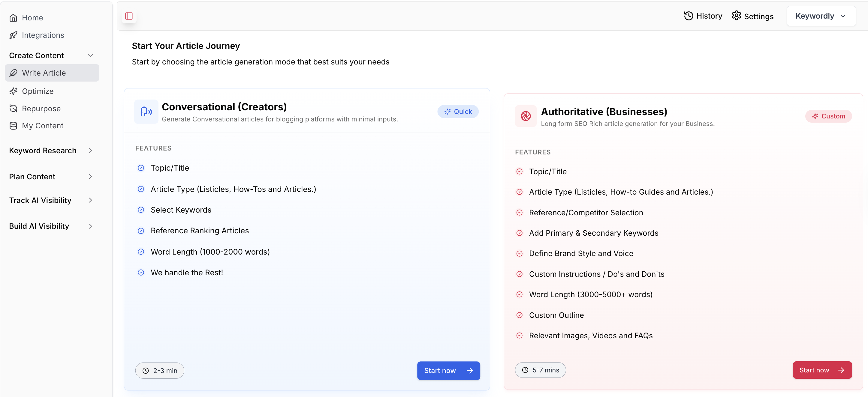The image size is (868, 397).
Task: Click the Integrations rocket icon
Action: click(14, 35)
